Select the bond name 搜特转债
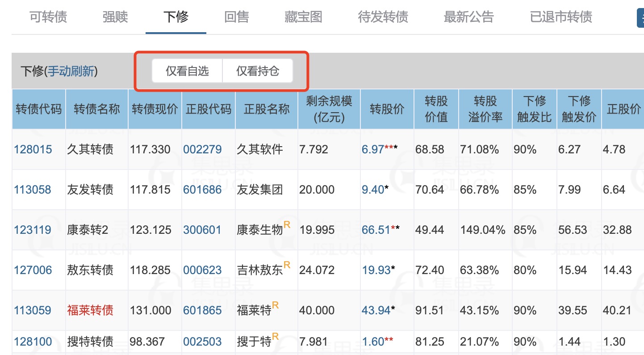 point(90,342)
